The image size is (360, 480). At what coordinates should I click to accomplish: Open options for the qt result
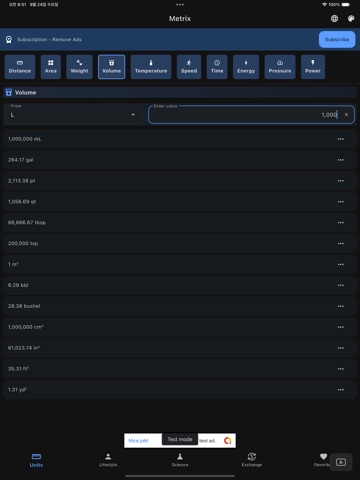[x=341, y=202]
